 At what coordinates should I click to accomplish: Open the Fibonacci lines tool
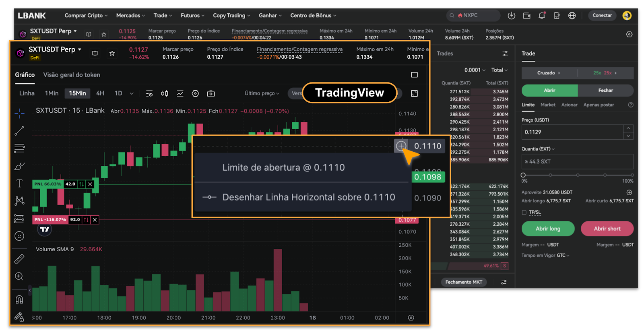19,148
